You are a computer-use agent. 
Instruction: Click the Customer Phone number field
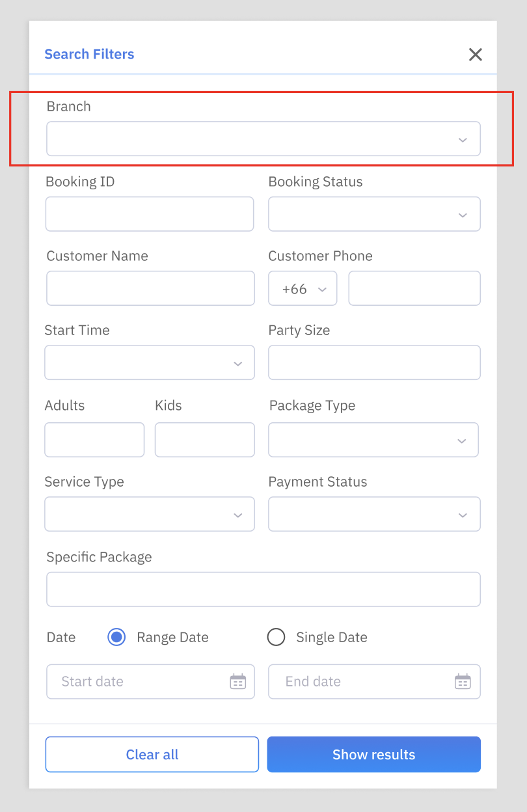(414, 288)
